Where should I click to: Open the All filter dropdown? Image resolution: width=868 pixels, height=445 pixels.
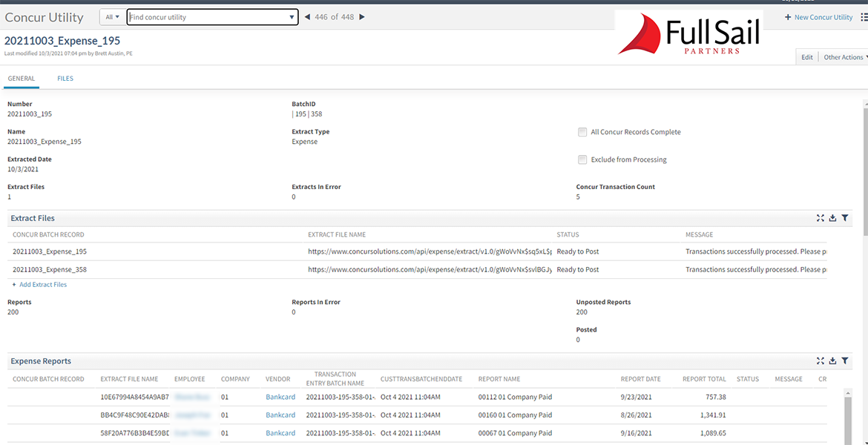112,17
